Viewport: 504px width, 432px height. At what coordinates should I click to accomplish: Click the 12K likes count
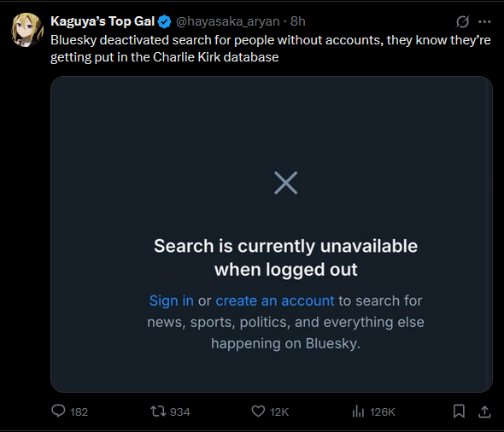[x=279, y=412]
